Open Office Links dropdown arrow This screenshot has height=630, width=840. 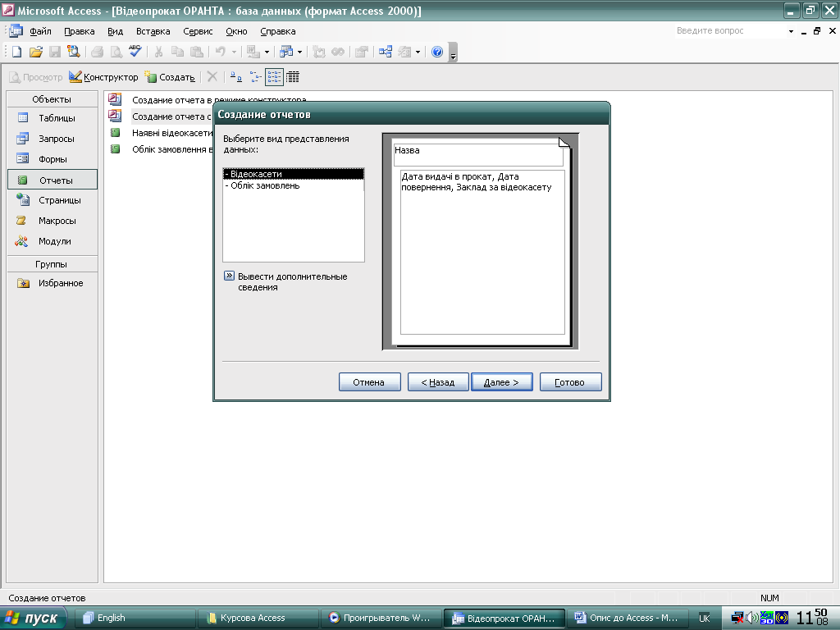pyautogui.click(x=267, y=52)
